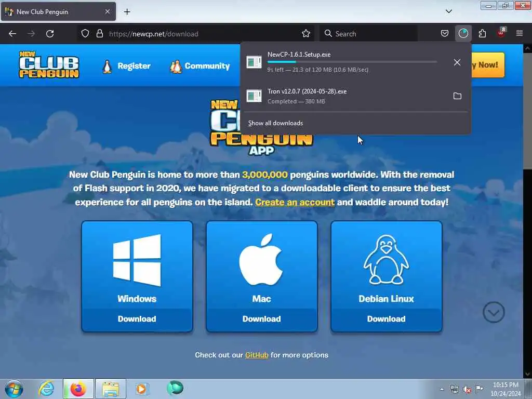Click Show all downloads

[x=275, y=123]
